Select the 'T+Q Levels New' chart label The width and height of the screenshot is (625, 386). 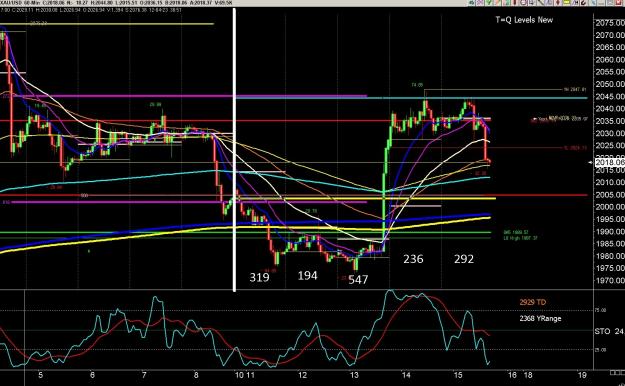pyautogui.click(x=524, y=20)
